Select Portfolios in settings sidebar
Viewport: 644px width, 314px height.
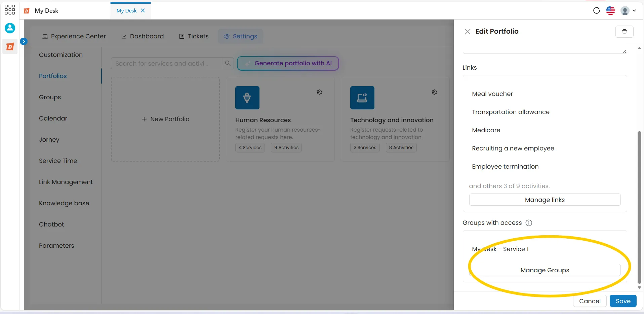pos(53,76)
